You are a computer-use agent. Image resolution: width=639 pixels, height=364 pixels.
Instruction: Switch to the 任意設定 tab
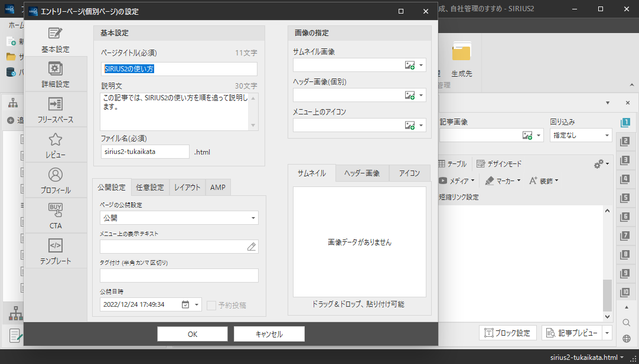point(150,188)
